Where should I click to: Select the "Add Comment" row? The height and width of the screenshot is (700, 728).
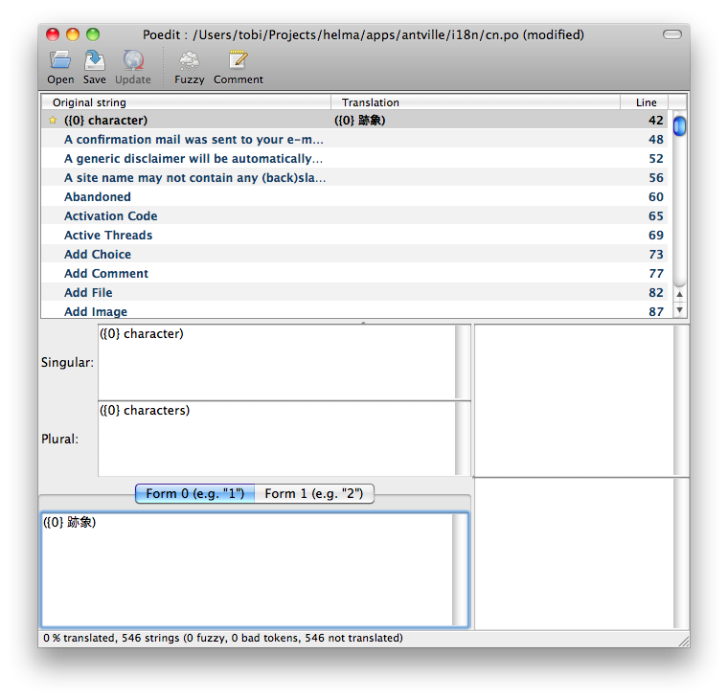coord(105,274)
